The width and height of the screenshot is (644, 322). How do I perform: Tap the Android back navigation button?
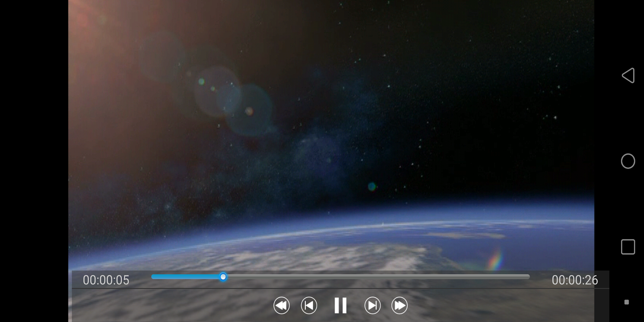click(628, 75)
